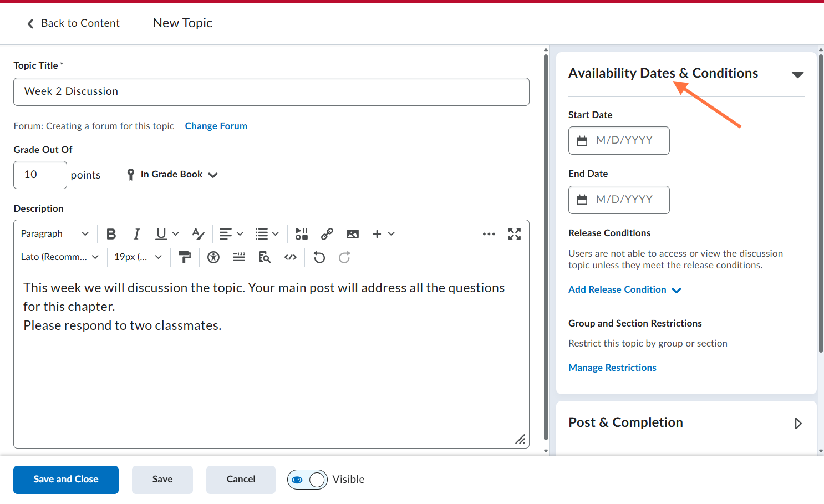The image size is (824, 504).
Task: Open the In Grade Book dropdown
Action: click(x=172, y=175)
